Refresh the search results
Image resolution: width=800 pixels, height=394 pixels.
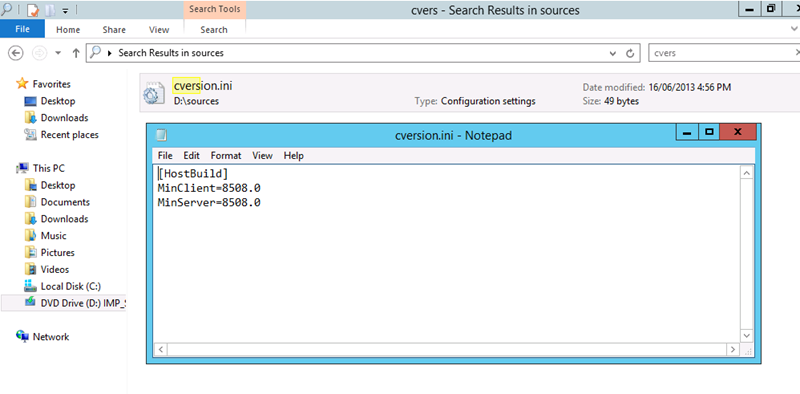coord(630,53)
